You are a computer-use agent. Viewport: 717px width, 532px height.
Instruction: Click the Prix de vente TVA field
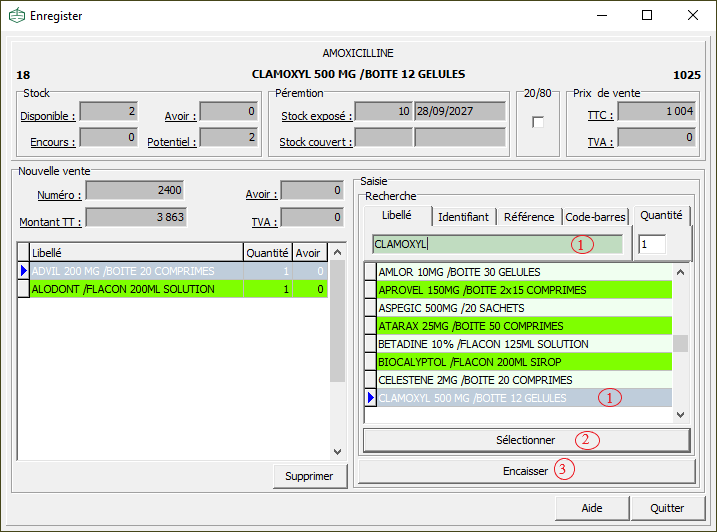[x=657, y=137]
